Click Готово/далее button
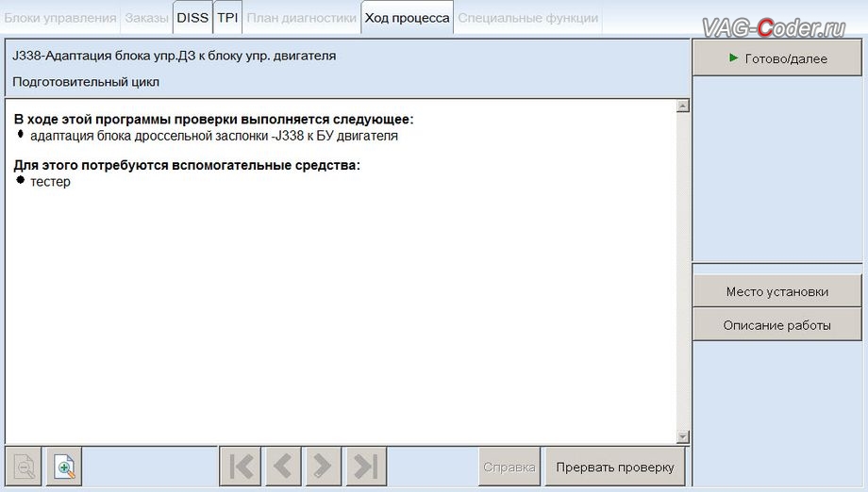Image resolution: width=868 pixels, height=492 pixels. [x=777, y=58]
